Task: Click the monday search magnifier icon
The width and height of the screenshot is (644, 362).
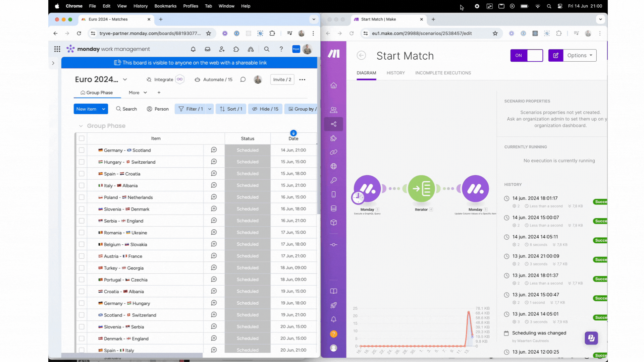Action: [267, 49]
